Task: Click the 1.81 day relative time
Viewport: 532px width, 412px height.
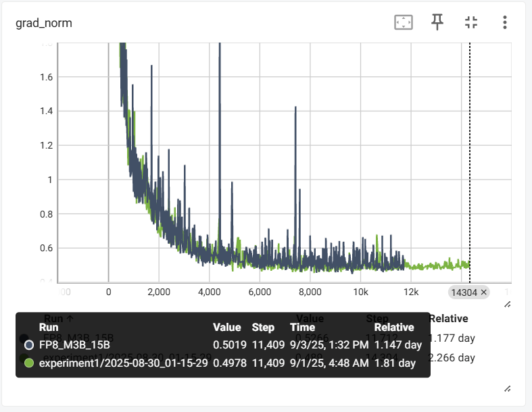Action: pyautogui.click(x=395, y=363)
